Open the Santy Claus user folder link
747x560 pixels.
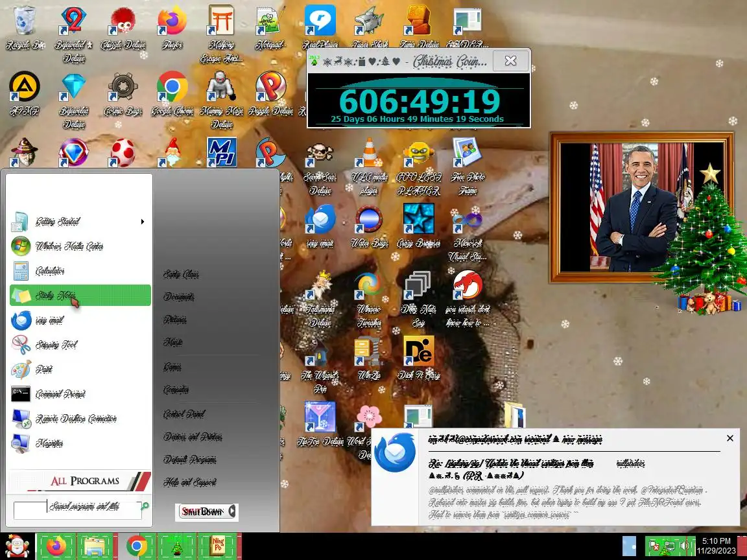(181, 274)
